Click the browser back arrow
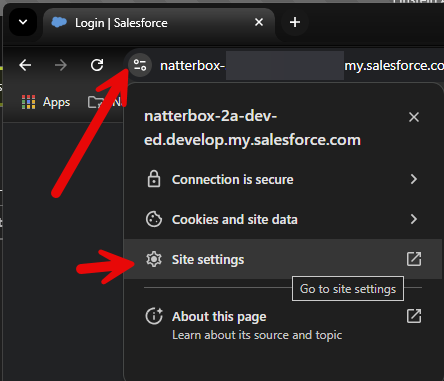 coord(25,65)
